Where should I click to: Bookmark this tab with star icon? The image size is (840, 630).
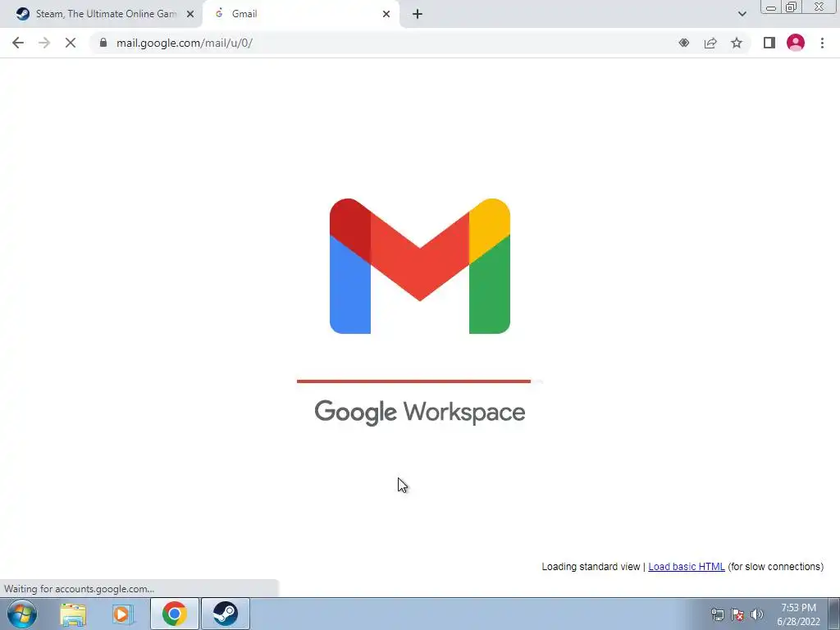(x=737, y=43)
